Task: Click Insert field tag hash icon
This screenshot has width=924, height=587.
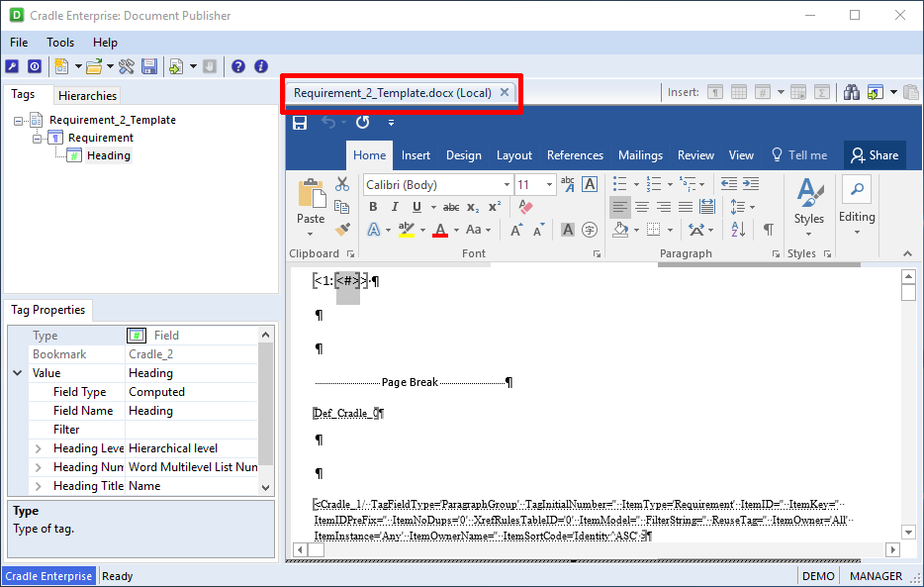Action: 763,92
